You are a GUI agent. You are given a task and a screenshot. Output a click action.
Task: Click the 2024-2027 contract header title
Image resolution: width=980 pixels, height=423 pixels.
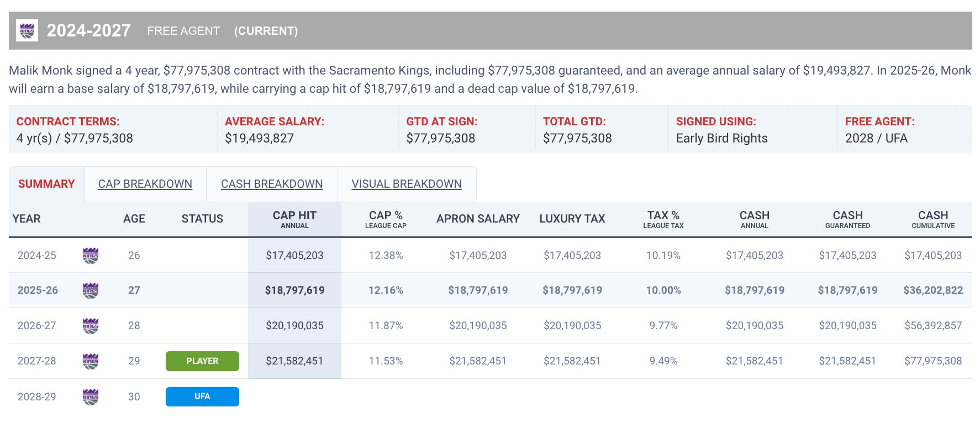point(89,31)
